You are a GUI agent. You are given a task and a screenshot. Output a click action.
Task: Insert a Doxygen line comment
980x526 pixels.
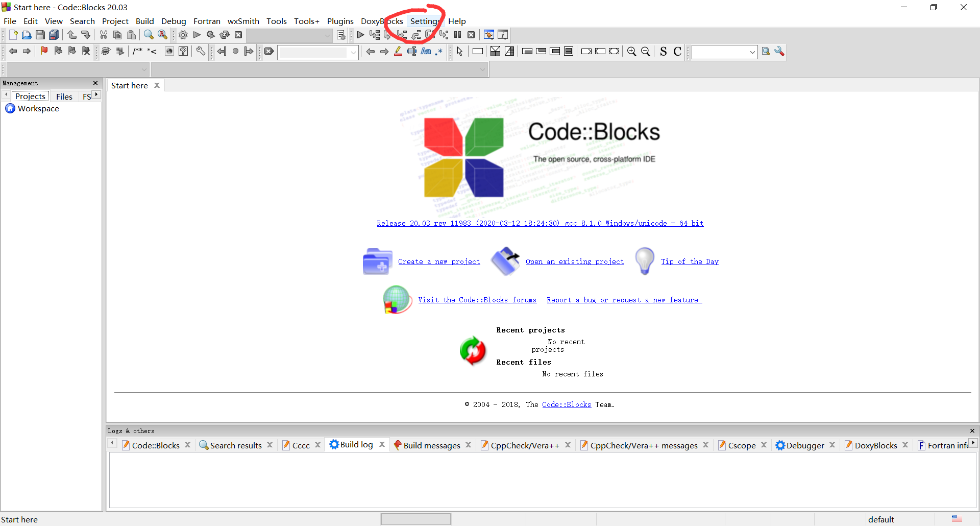(x=152, y=51)
